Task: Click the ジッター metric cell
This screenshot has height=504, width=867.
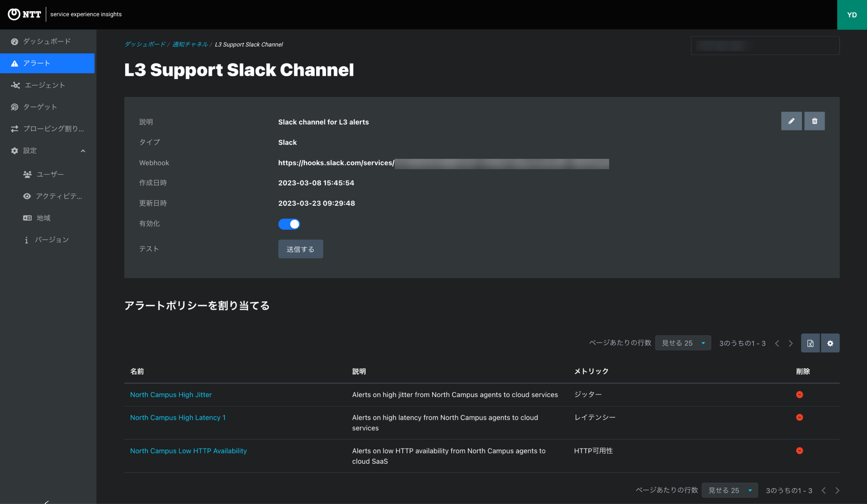Action: click(x=587, y=395)
